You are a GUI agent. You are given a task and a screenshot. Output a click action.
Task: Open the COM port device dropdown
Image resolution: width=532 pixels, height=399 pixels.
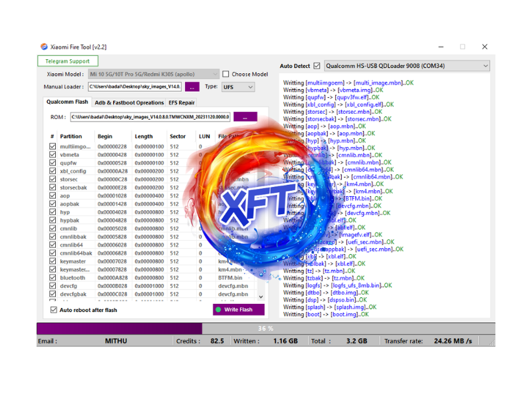(x=407, y=66)
